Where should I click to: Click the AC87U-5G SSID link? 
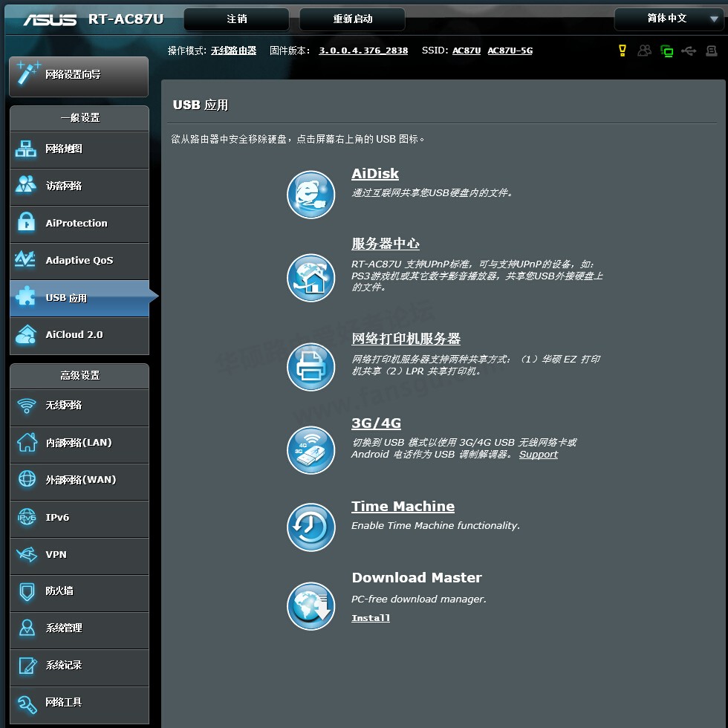pyautogui.click(x=510, y=51)
